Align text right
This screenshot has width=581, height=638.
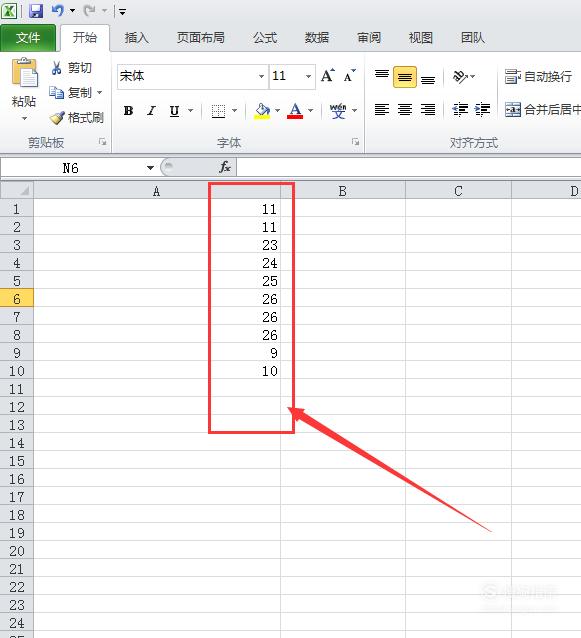[x=428, y=109]
